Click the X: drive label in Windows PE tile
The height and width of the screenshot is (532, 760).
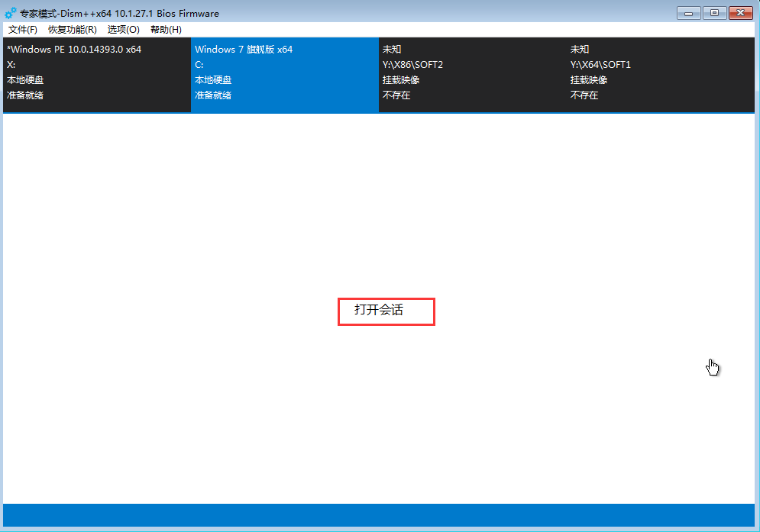click(x=11, y=65)
